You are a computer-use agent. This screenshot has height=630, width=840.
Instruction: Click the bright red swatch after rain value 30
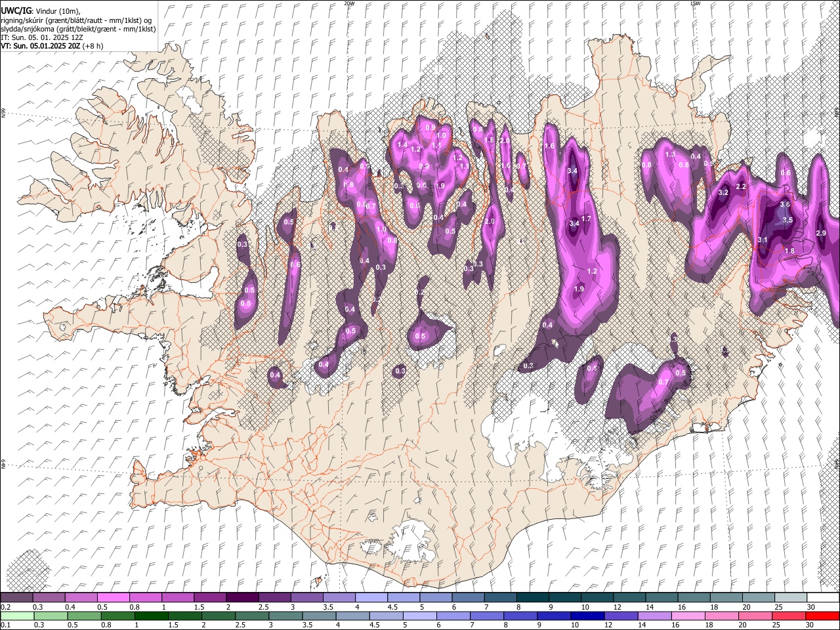pos(823,616)
